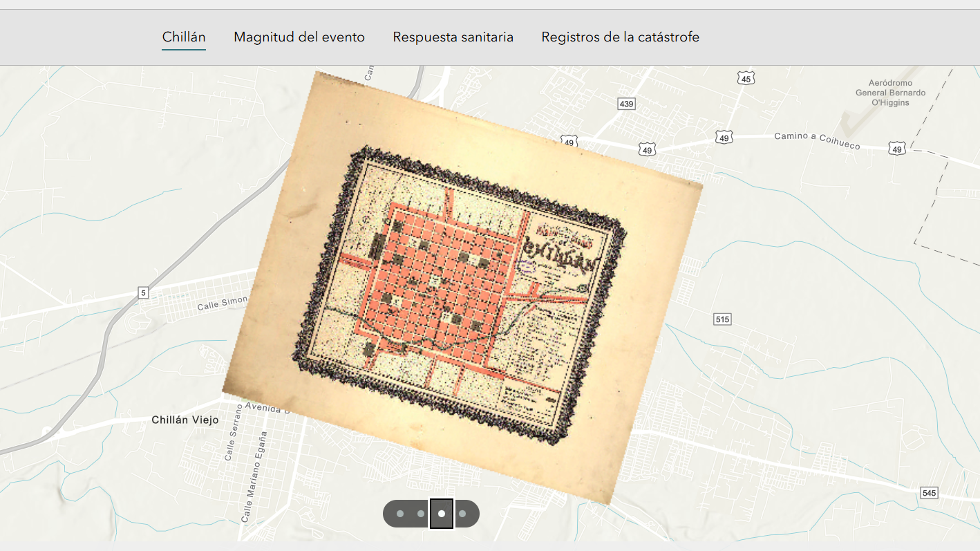Click the route 515 road marker

pyautogui.click(x=722, y=319)
